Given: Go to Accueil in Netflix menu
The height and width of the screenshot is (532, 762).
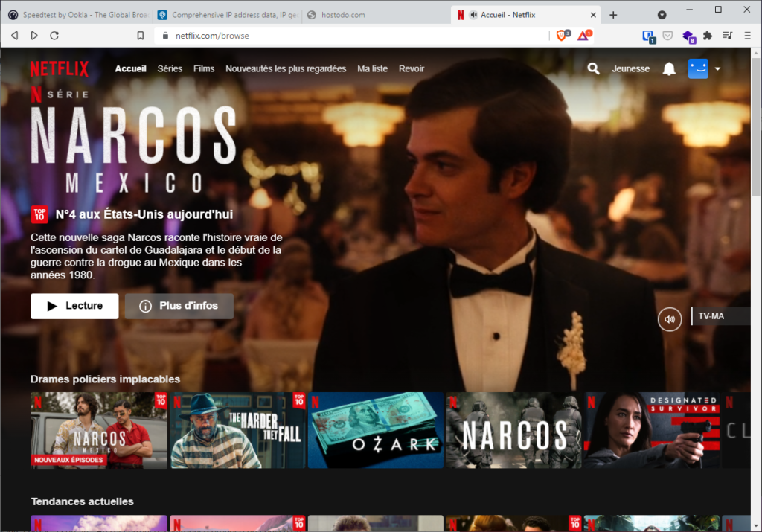Looking at the screenshot, I should pos(131,69).
